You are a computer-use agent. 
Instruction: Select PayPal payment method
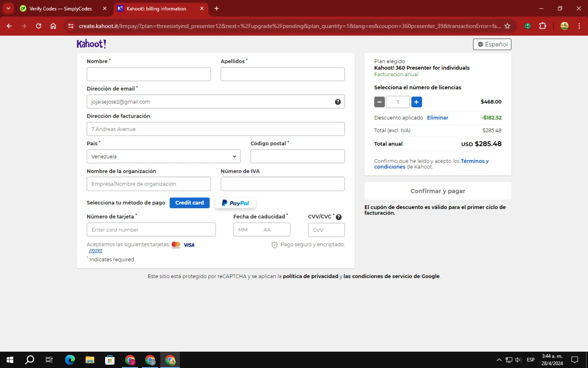235,203
